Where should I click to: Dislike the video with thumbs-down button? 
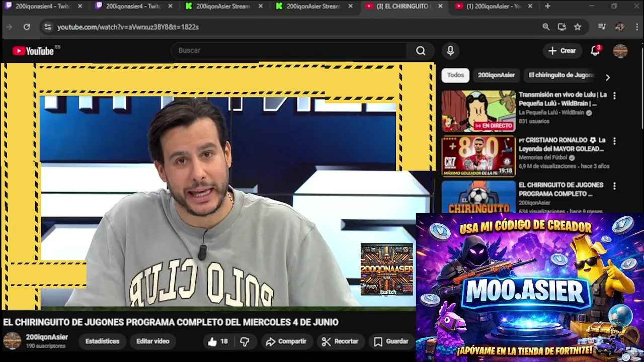pos(245,341)
